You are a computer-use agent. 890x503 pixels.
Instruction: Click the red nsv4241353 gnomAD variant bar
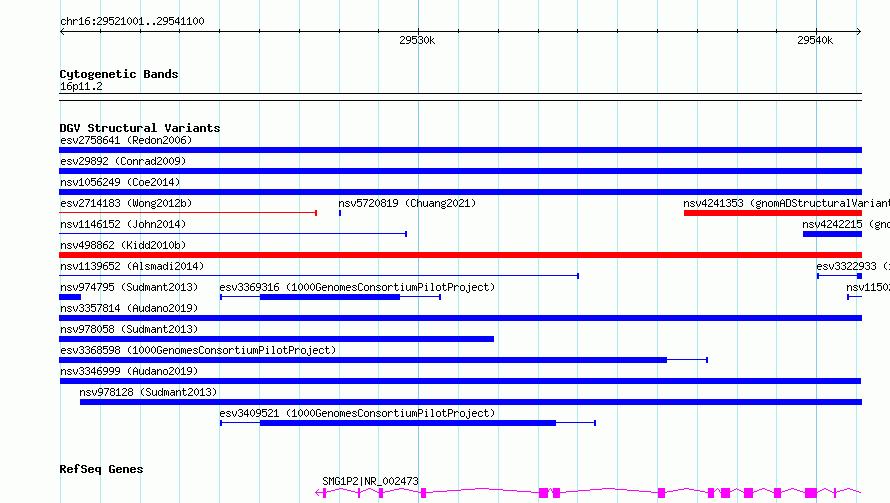[773, 213]
